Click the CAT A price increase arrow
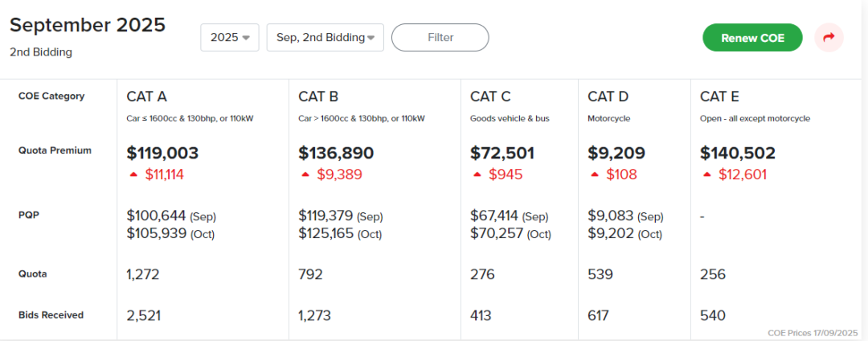868x341 pixels. pyautogui.click(x=133, y=174)
